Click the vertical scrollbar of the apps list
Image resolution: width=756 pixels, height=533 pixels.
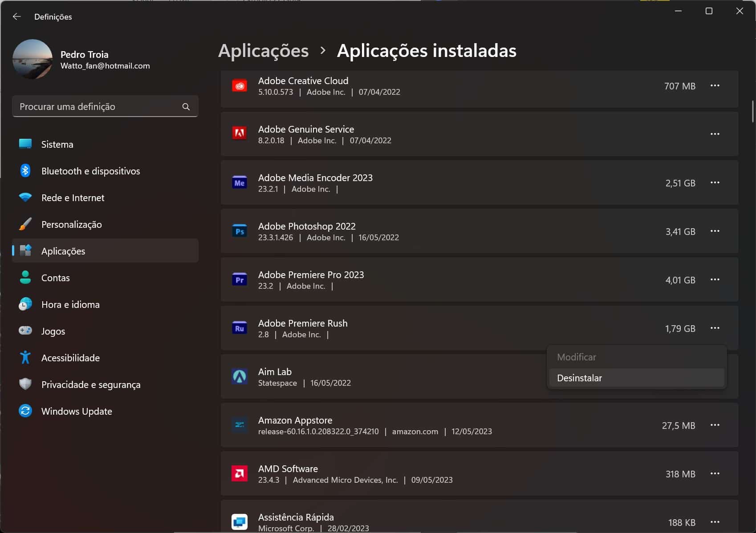coord(752,111)
